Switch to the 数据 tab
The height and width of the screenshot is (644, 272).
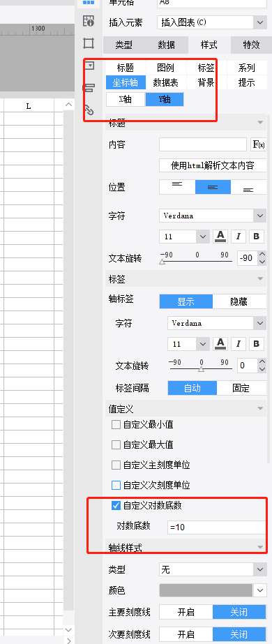pyautogui.click(x=167, y=45)
